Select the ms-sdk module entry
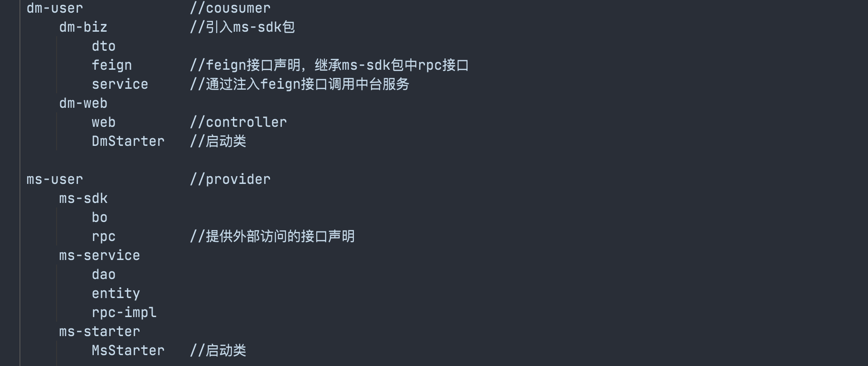868x366 pixels. (x=83, y=198)
